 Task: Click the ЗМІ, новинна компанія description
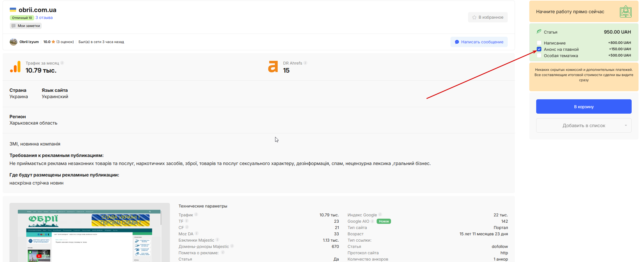coord(35,144)
